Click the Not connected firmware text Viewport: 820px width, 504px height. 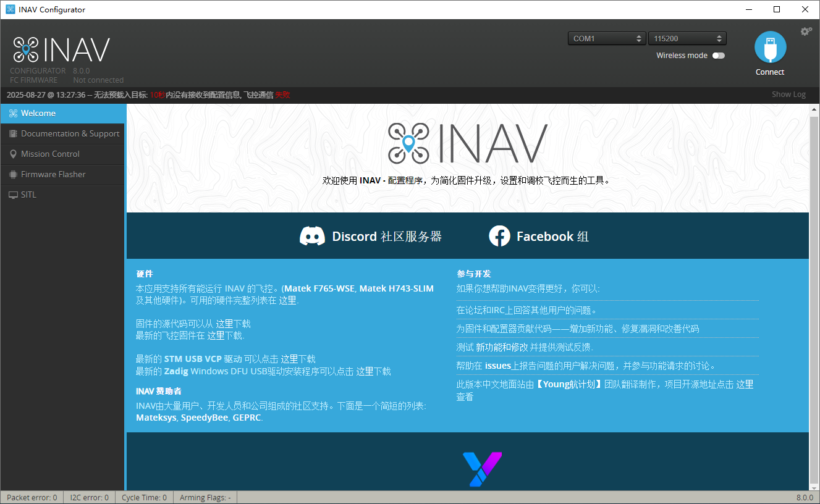[x=98, y=80]
